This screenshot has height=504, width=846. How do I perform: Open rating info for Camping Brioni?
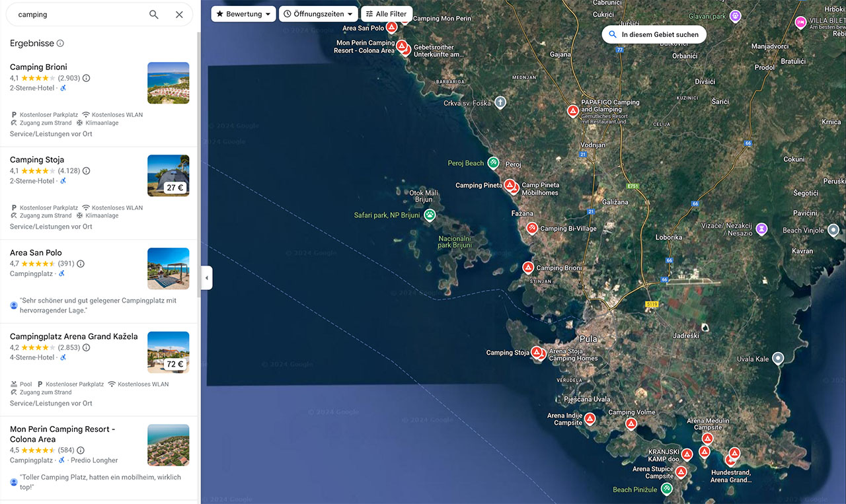87,78
